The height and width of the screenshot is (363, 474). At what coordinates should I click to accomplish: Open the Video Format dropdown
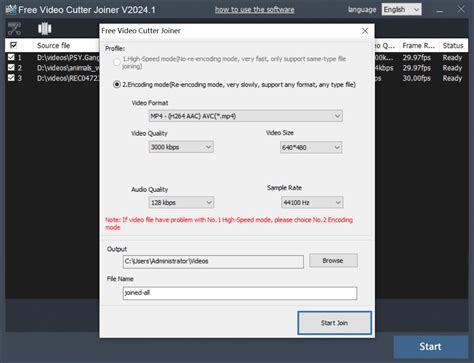tap(246, 116)
